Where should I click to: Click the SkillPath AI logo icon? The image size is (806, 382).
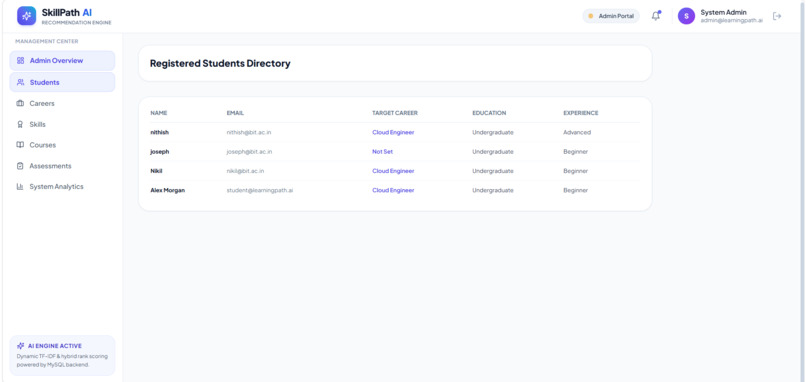pyautogui.click(x=26, y=16)
